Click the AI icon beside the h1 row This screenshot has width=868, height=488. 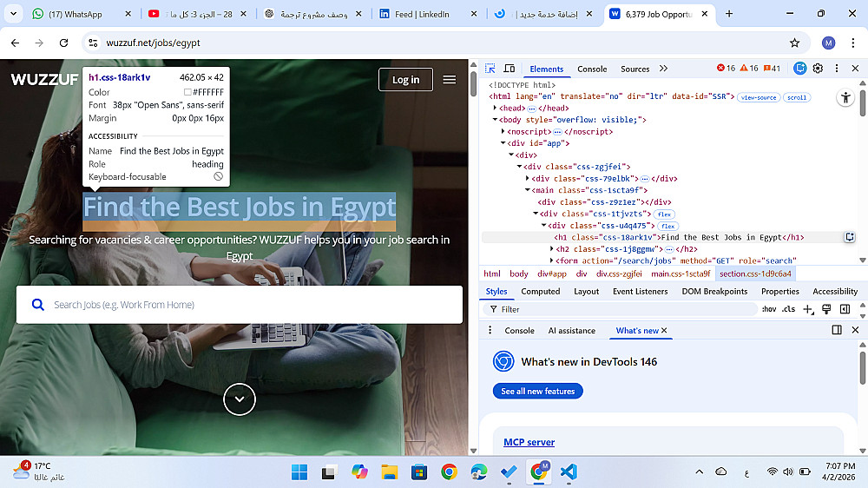(850, 237)
